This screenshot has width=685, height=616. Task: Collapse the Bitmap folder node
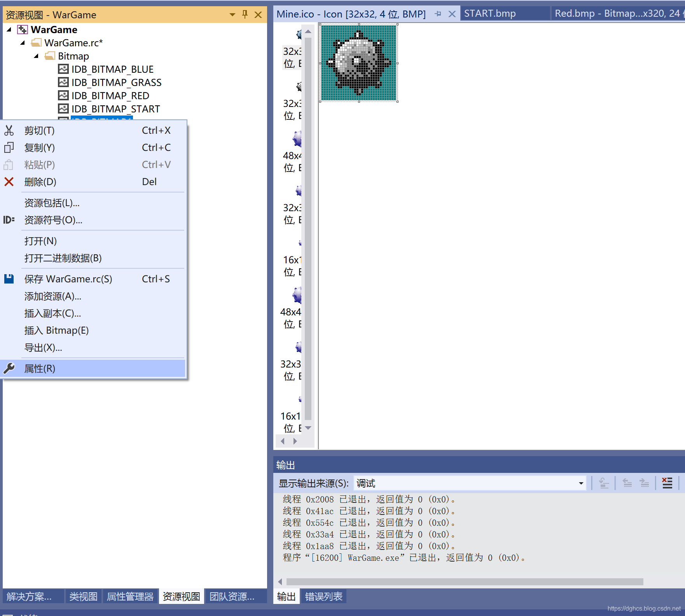click(36, 56)
